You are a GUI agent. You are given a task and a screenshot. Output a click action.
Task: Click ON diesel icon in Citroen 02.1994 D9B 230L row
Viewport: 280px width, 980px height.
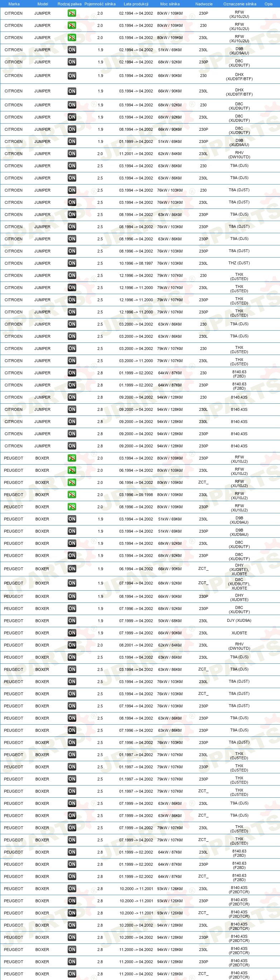coord(72,50)
